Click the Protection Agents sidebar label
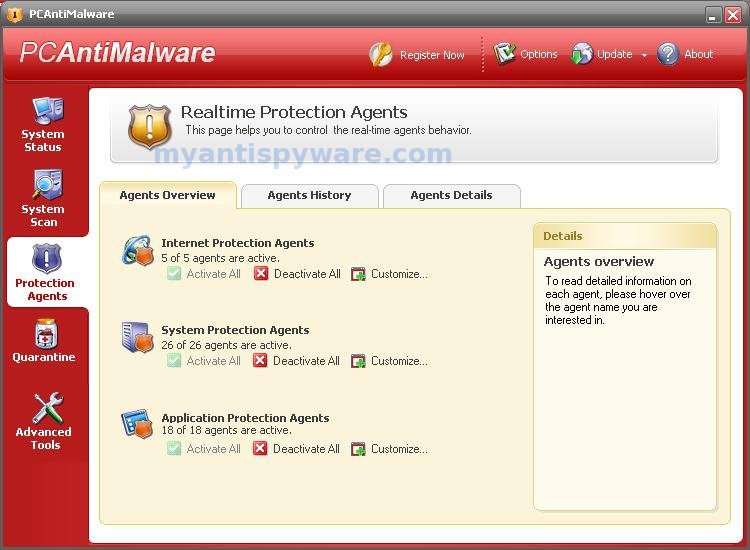This screenshot has height=550, width=750. tap(45, 289)
